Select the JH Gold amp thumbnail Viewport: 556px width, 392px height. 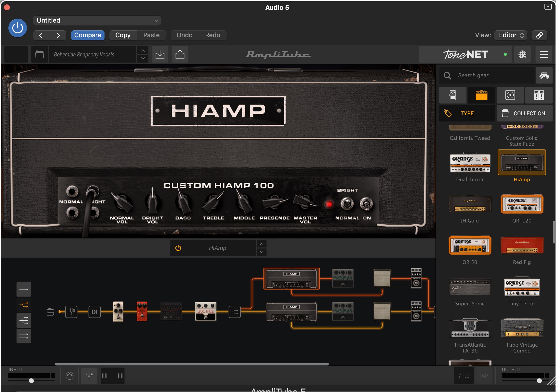pos(470,204)
